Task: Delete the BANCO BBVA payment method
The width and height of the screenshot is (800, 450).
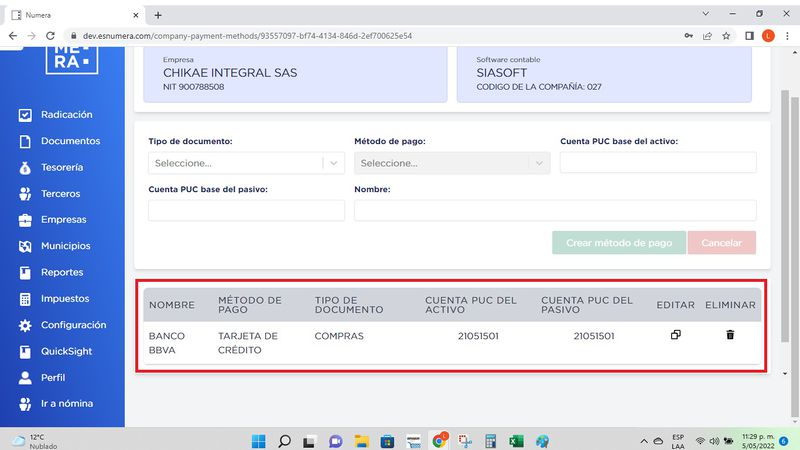Action: pos(730,335)
